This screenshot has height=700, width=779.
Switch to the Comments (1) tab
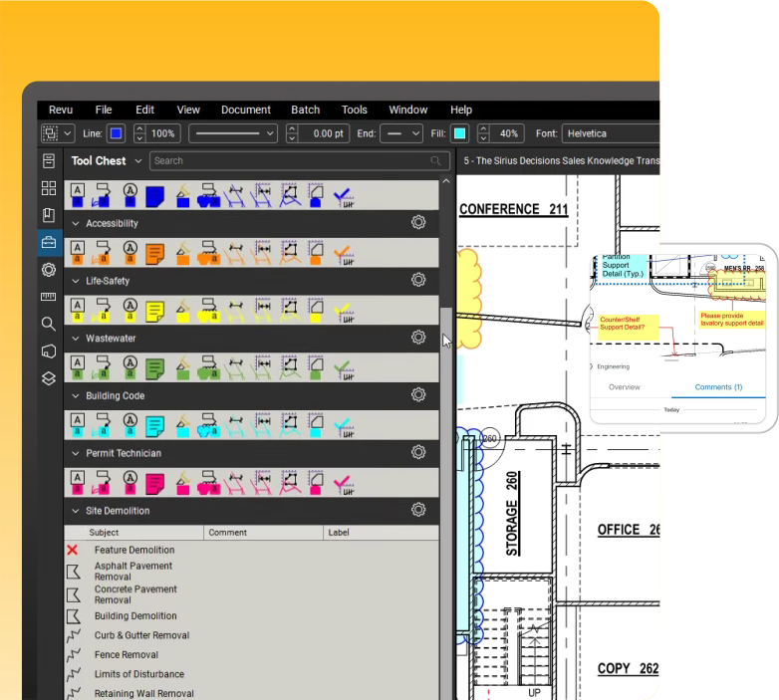[718, 387]
